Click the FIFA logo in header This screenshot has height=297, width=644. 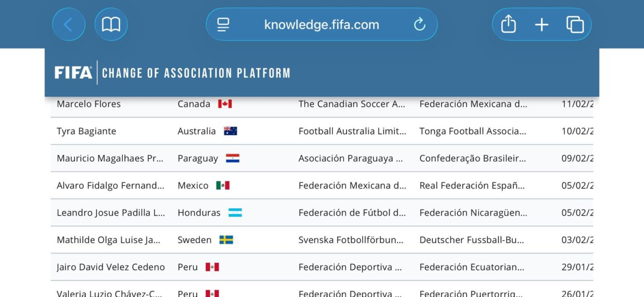(73, 73)
